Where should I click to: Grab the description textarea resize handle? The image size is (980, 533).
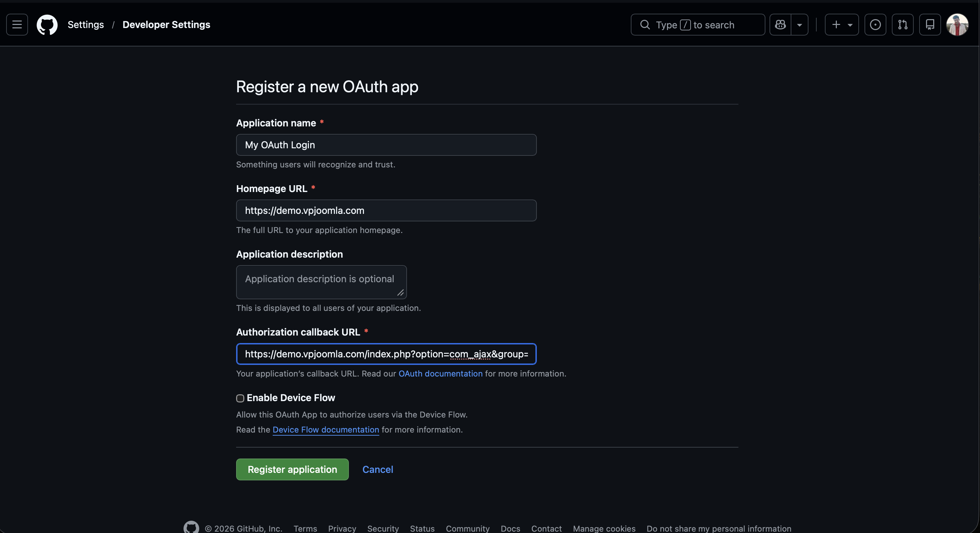(400, 292)
